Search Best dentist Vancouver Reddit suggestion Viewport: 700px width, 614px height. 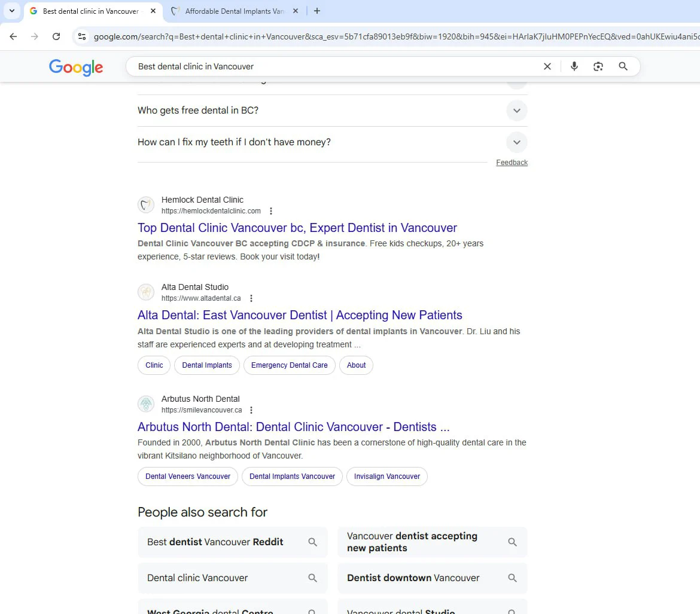coord(233,542)
